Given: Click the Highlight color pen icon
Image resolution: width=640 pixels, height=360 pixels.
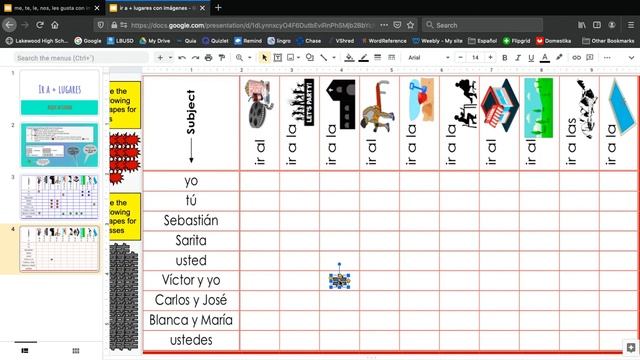Looking at the screenshot, I should (x=559, y=58).
